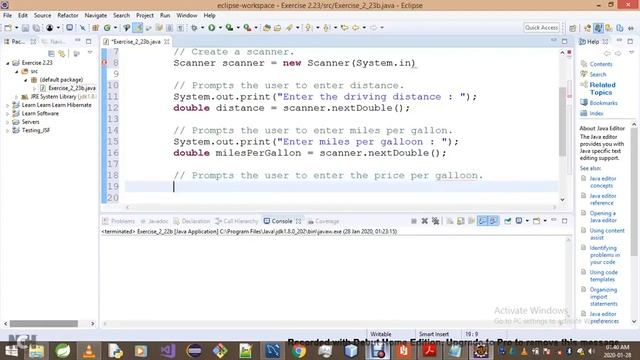
Task: Expand the Servers project node
Action: [7, 122]
